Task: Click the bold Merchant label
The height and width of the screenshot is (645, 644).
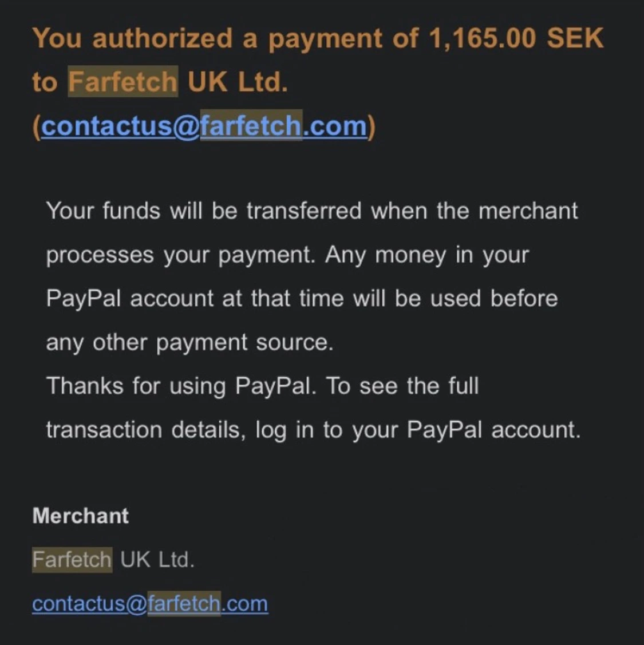Action: (x=81, y=516)
